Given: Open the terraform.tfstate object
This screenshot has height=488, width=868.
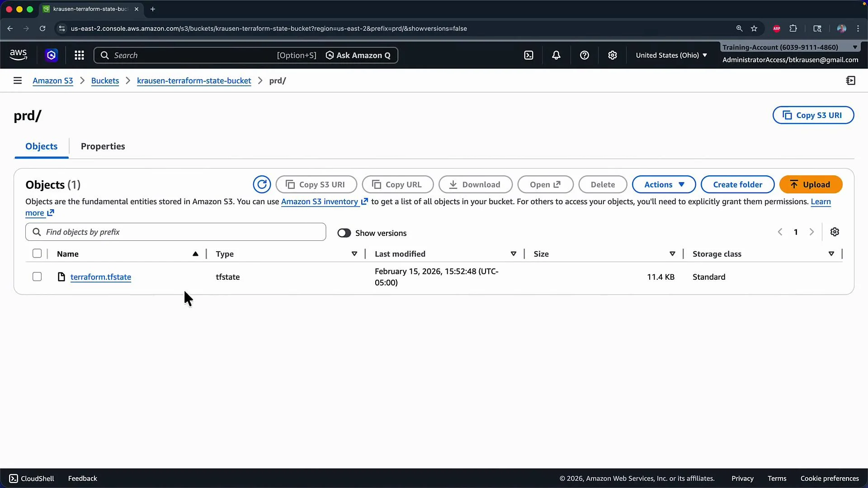Looking at the screenshot, I should (101, 277).
